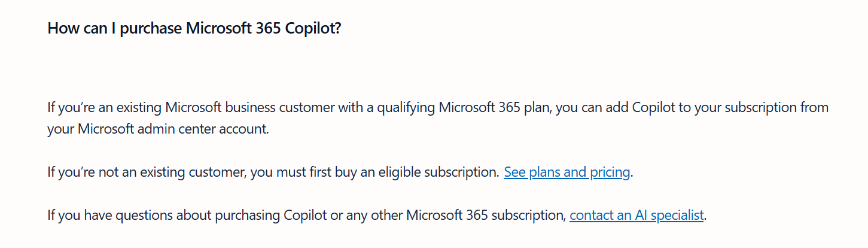Click the phrase "eligible subscription"
The image size is (868, 248).
point(437,173)
